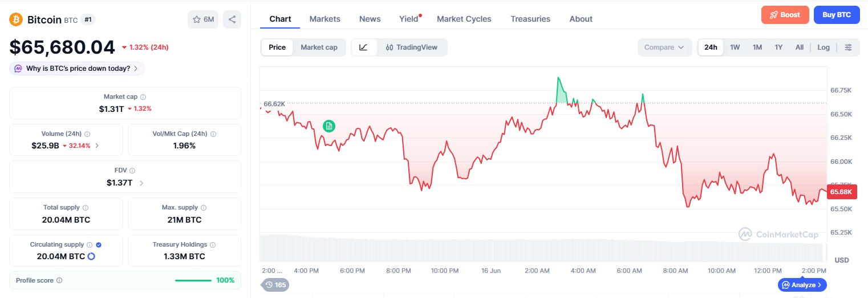Switch to the Markets tab
868x298 pixels.
325,19
